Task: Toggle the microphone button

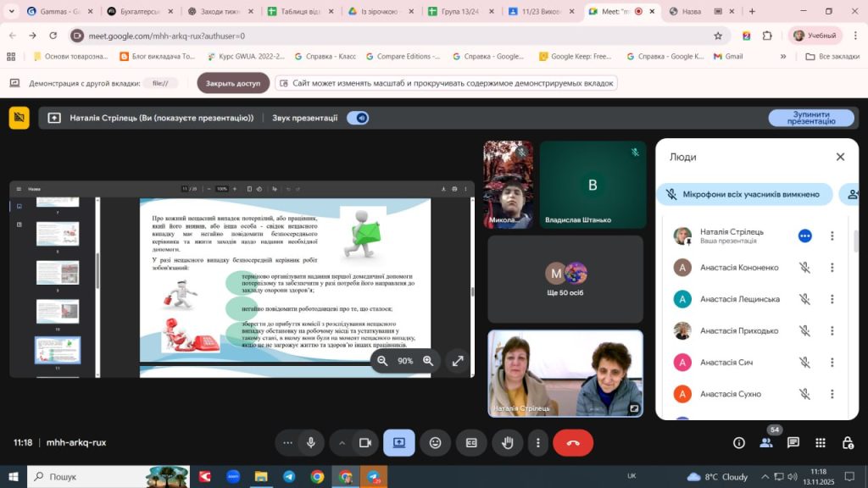Action: pos(311,442)
